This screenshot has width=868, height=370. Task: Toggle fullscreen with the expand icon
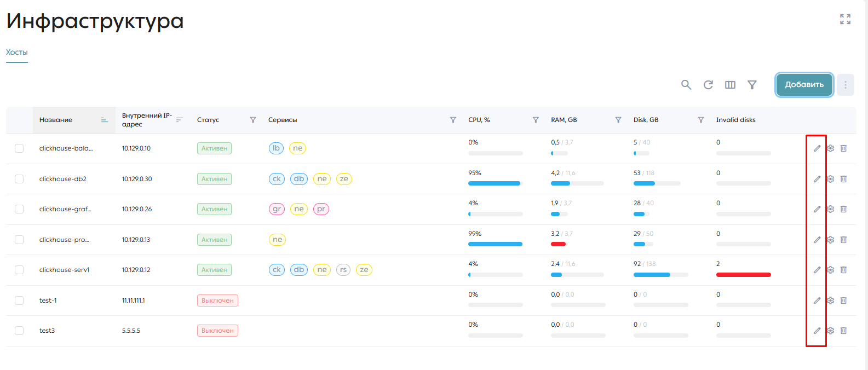845,19
